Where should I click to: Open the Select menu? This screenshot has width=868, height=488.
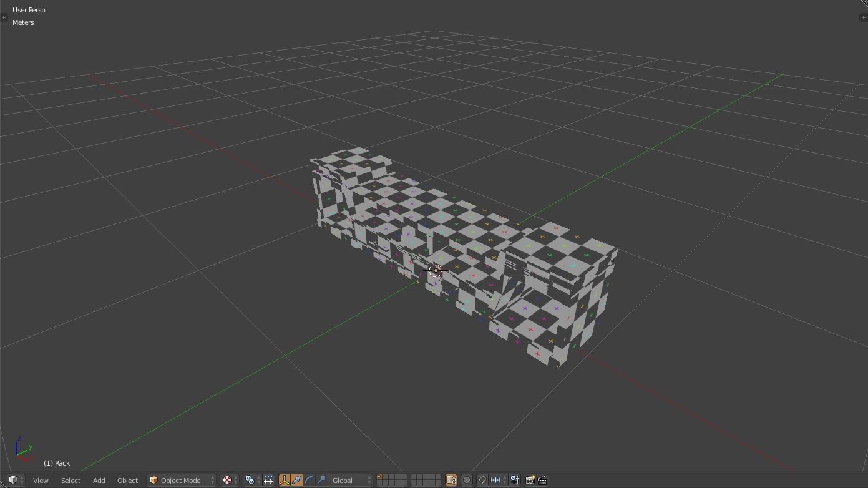point(71,481)
